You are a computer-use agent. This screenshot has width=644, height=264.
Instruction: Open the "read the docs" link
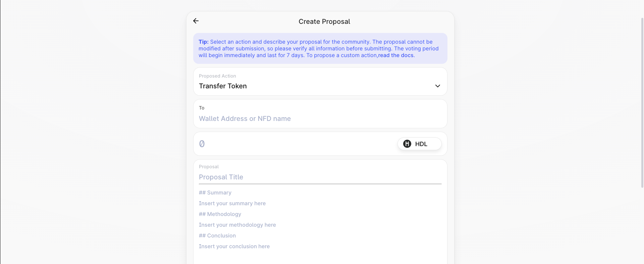[396, 55]
